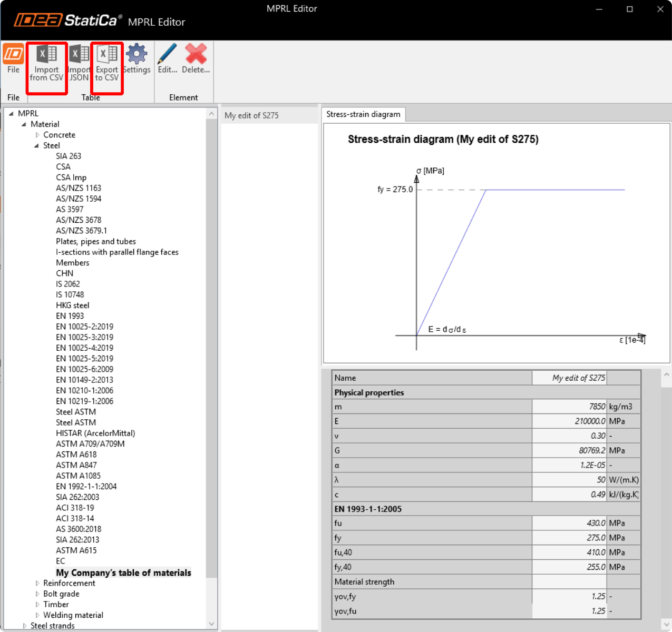The image size is (672, 632).
Task: Switch to Stress-strain diagram tab
Action: tap(363, 114)
